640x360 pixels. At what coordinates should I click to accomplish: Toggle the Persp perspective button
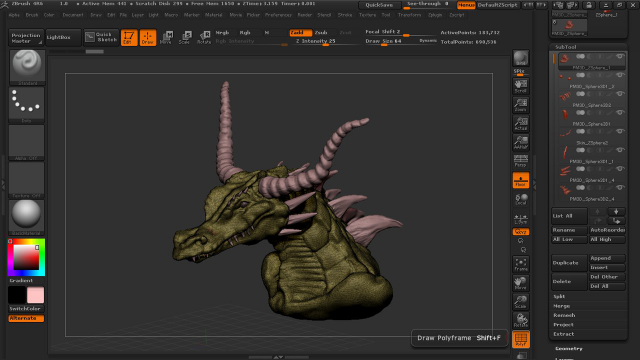pos(520,161)
